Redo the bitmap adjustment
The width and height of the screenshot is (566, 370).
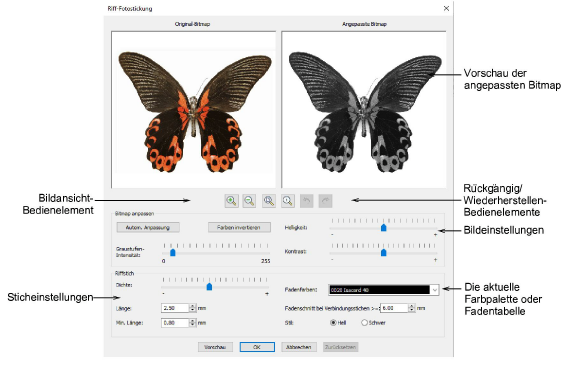coord(325,201)
